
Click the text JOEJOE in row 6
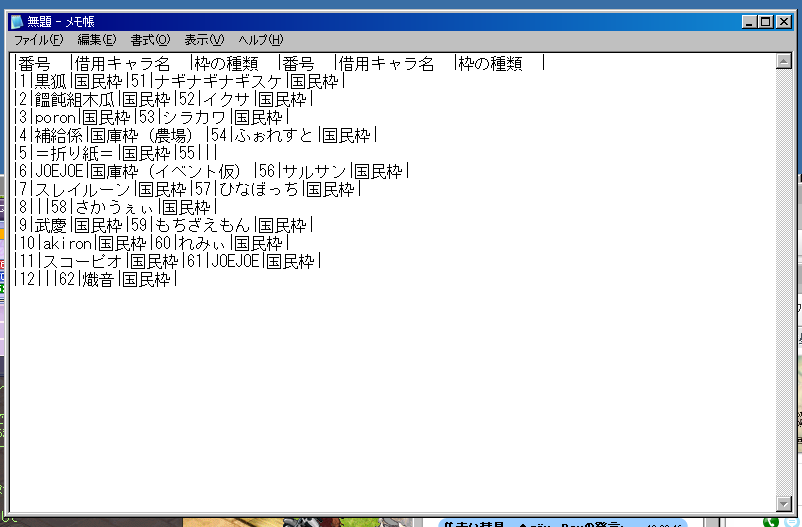59,171
